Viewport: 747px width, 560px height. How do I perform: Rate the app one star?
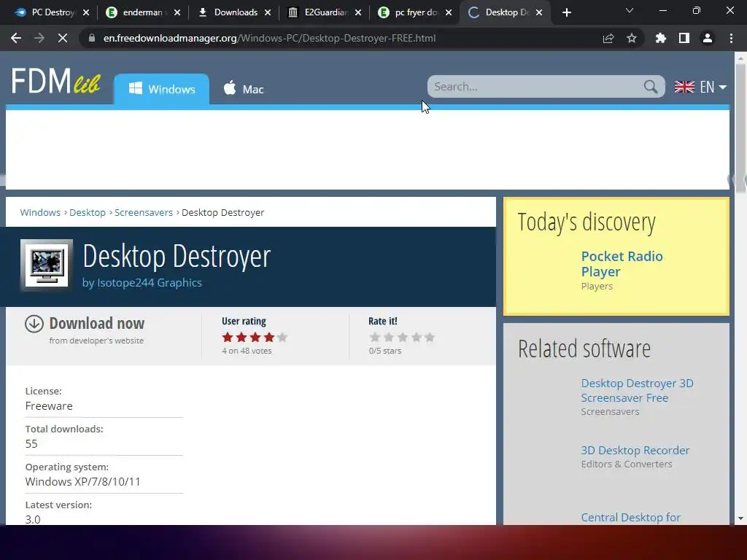coord(375,337)
